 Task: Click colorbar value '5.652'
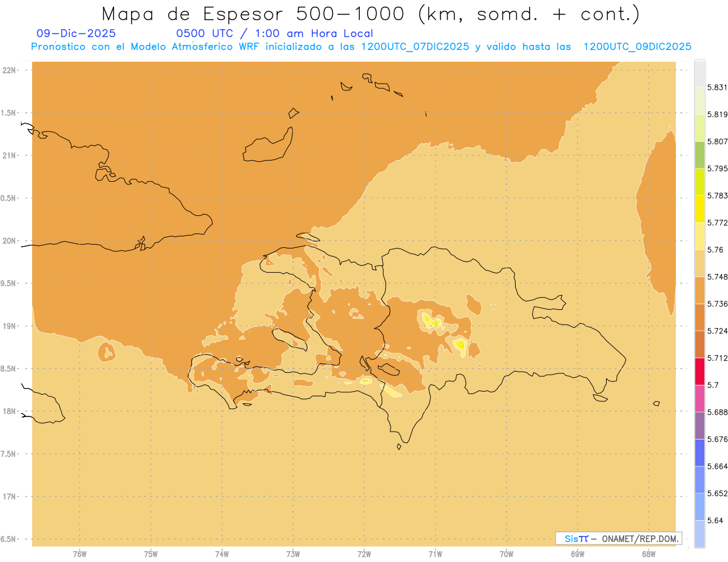click(717, 493)
